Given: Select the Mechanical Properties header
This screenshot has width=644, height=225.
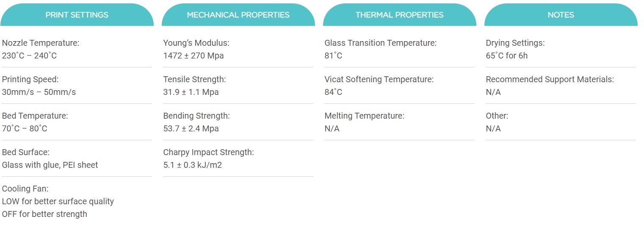Looking at the screenshot, I should click(x=238, y=15).
